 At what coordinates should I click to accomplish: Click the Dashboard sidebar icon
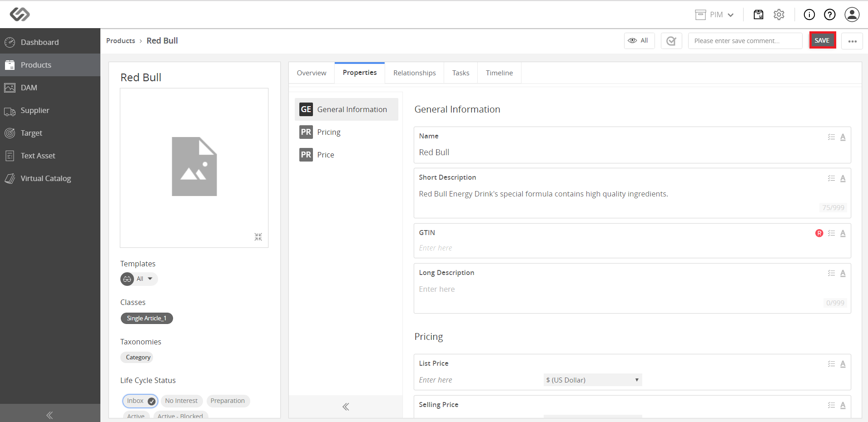coord(10,42)
